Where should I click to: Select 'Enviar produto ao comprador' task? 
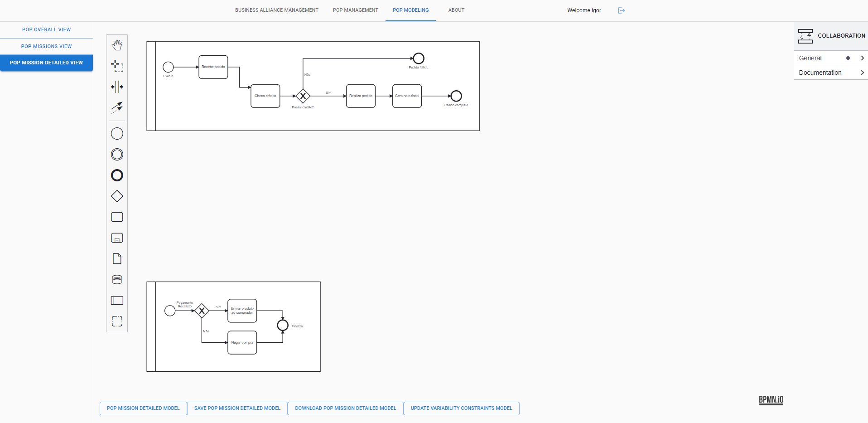coord(242,311)
